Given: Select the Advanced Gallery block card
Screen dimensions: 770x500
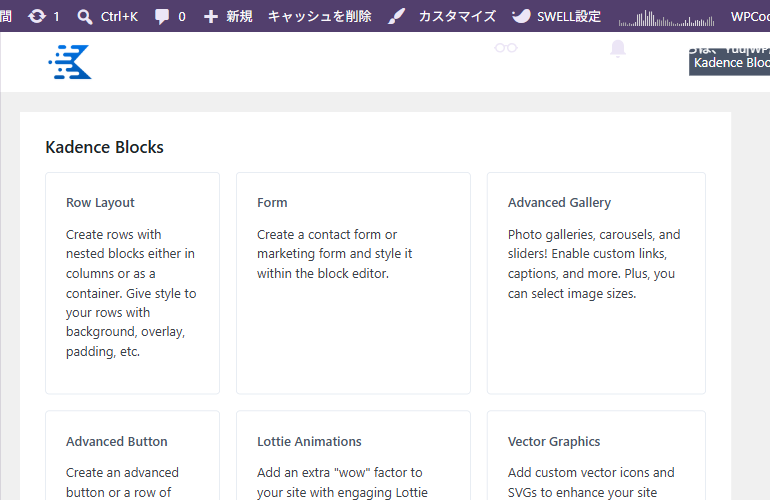Looking at the screenshot, I should tap(596, 283).
